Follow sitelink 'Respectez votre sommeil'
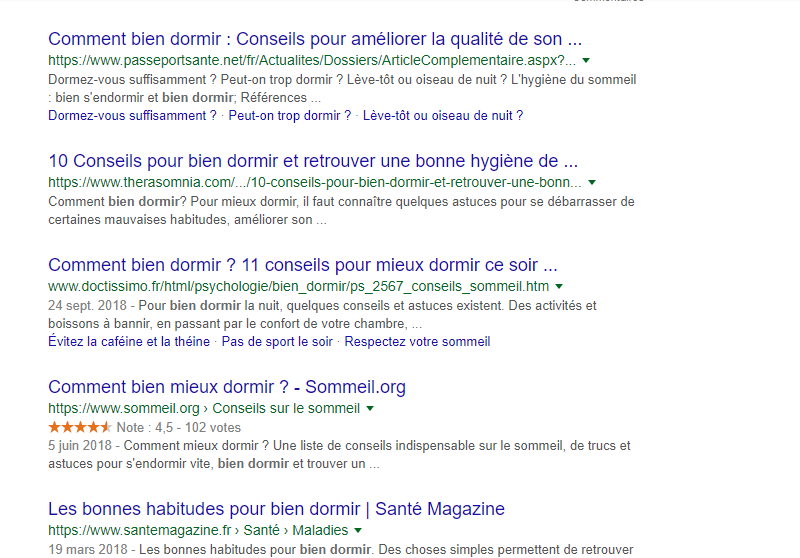800x558 pixels. click(417, 342)
